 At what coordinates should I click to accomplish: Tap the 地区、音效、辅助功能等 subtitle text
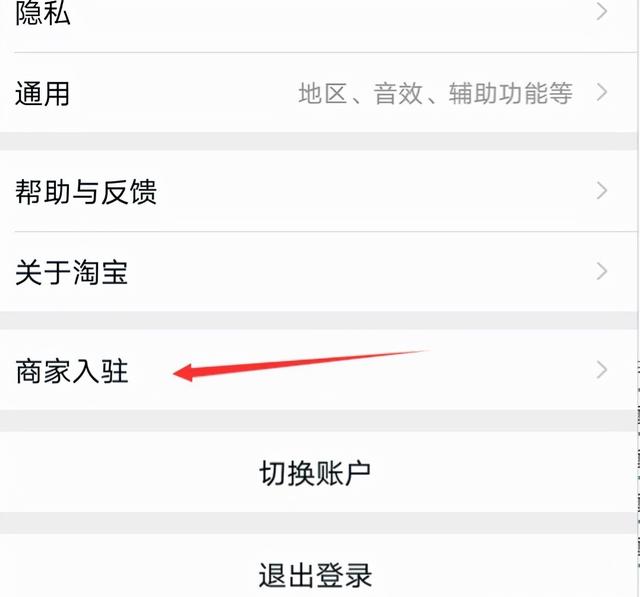coord(435,93)
